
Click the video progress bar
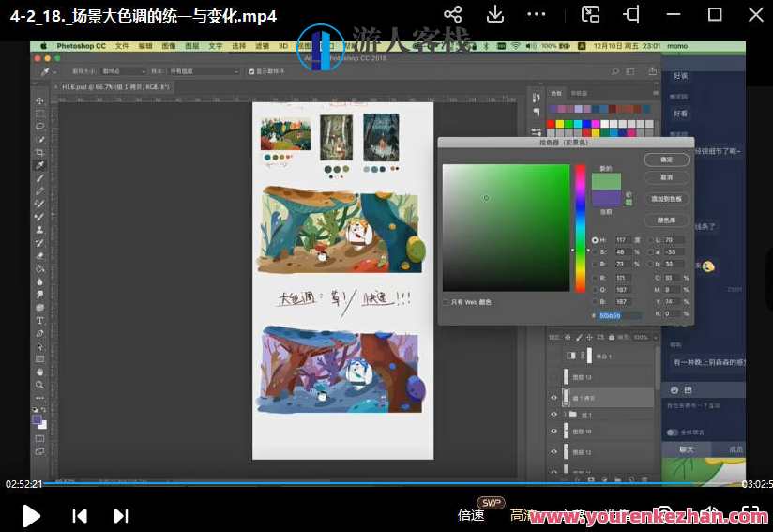(392, 484)
